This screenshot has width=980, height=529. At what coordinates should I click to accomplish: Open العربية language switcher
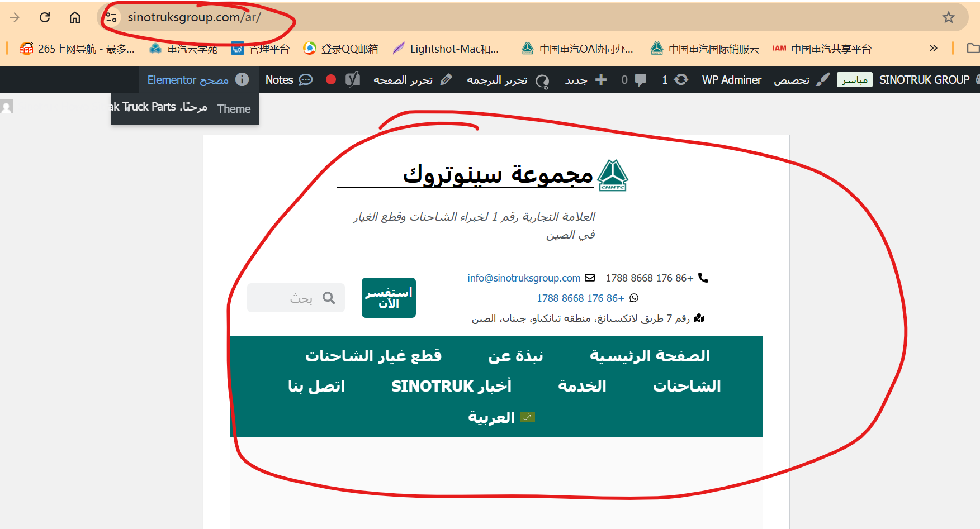click(x=501, y=417)
